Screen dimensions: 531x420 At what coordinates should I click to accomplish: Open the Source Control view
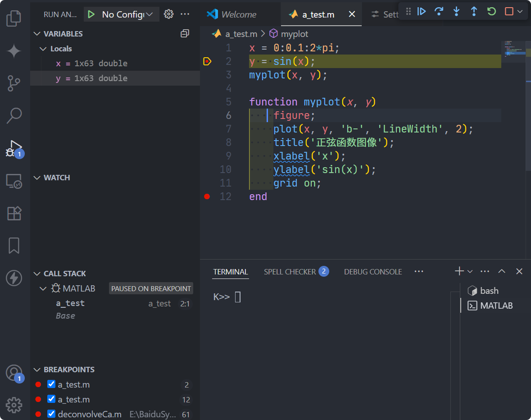point(14,83)
